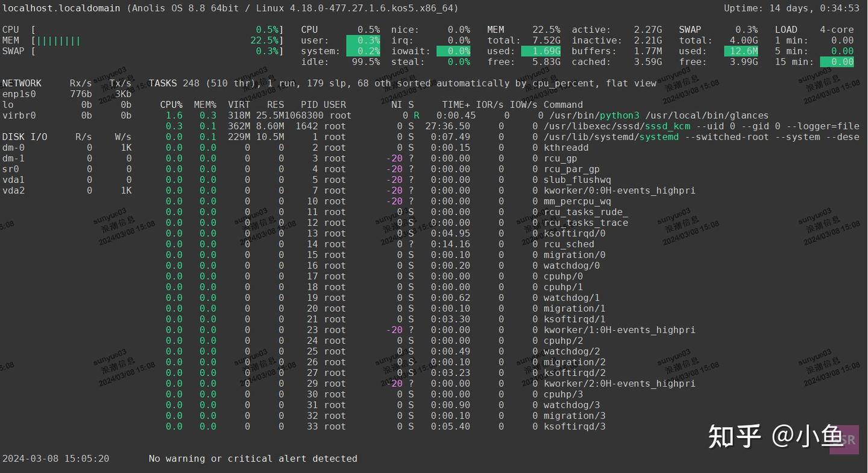This screenshot has width=868, height=473.
Task: Expand the vda1 disk row
Action: click(x=15, y=179)
